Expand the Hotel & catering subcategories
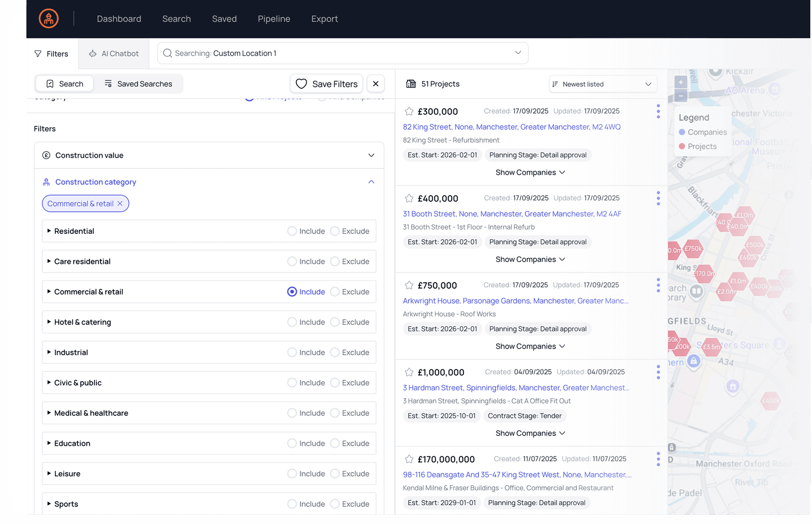The height and width of the screenshot is (524, 812). coord(49,322)
